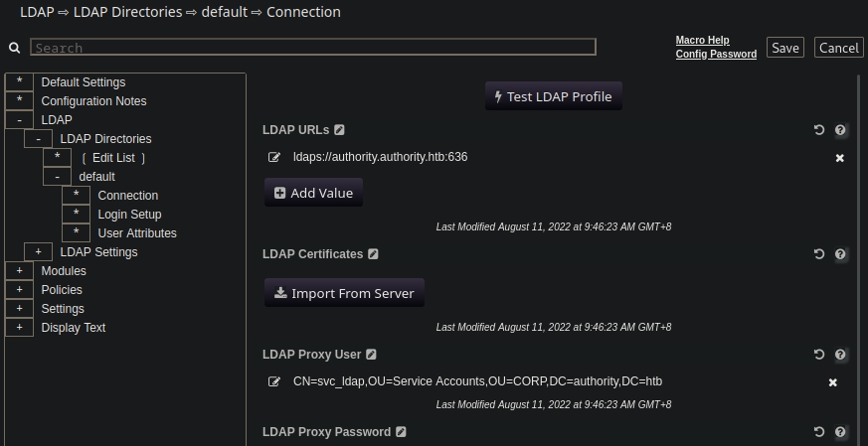Focus the Search input field

[313, 48]
